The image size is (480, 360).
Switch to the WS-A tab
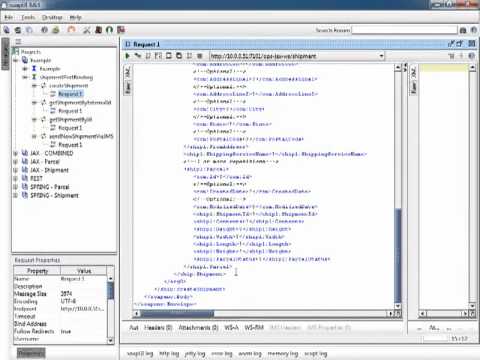(x=231, y=328)
